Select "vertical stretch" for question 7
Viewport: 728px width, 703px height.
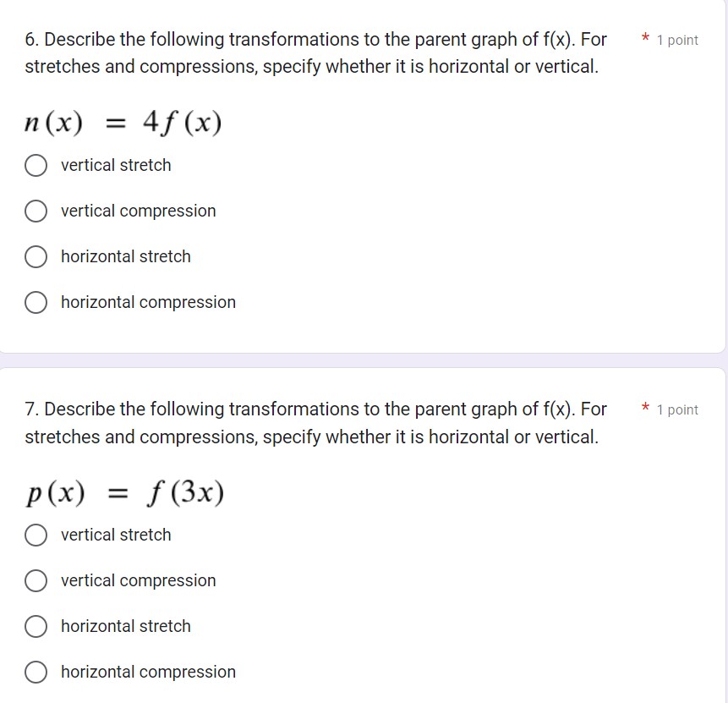click(x=36, y=535)
